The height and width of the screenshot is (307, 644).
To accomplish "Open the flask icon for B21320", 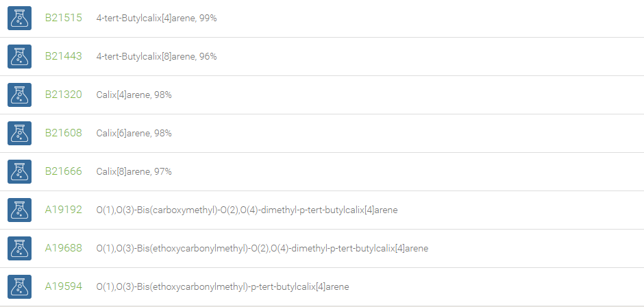I will click(x=19, y=95).
